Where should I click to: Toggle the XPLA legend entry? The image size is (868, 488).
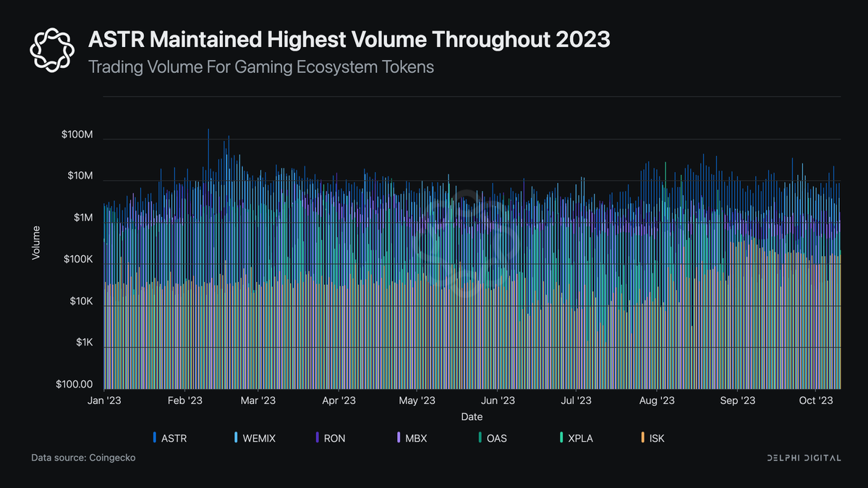coord(576,438)
